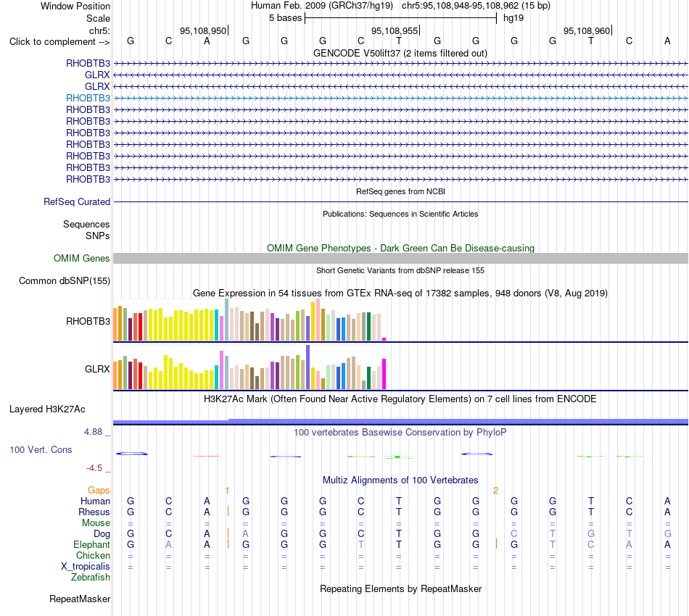Select the Human row label in Multiz
This screenshot has height=616, width=689.
pyautogui.click(x=95, y=501)
